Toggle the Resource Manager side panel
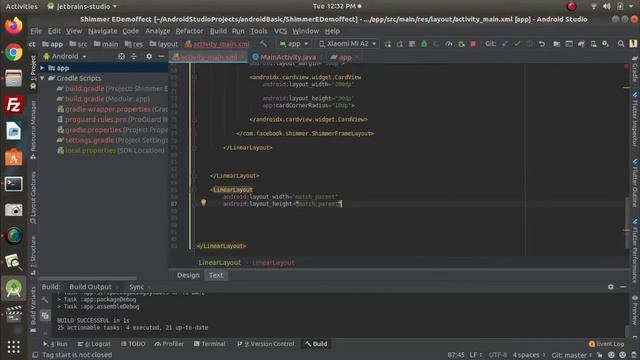640x360 pixels. click(x=33, y=130)
